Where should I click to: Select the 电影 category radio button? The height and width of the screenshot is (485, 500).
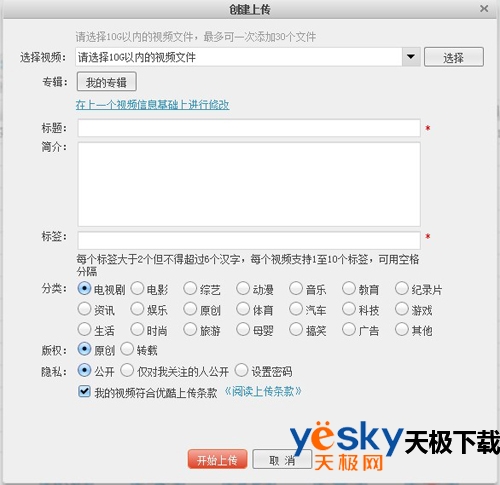tap(137, 289)
